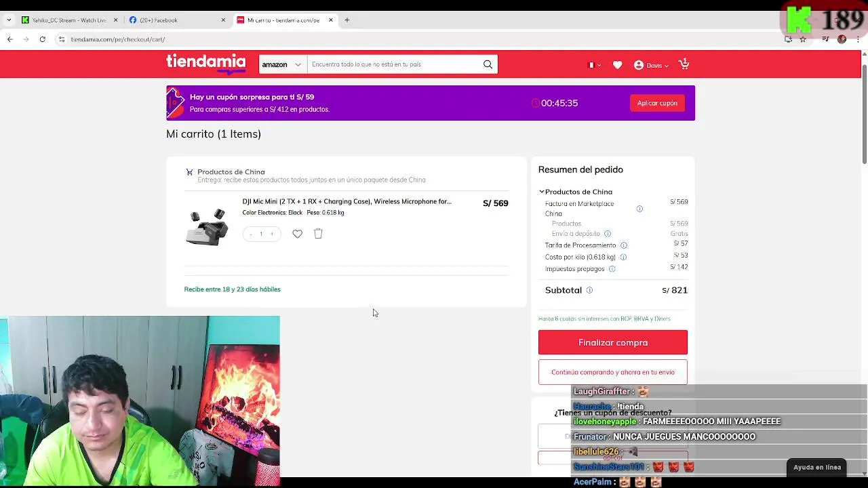
Task: Click the S/ 821 subtotal value
Action: [675, 290]
